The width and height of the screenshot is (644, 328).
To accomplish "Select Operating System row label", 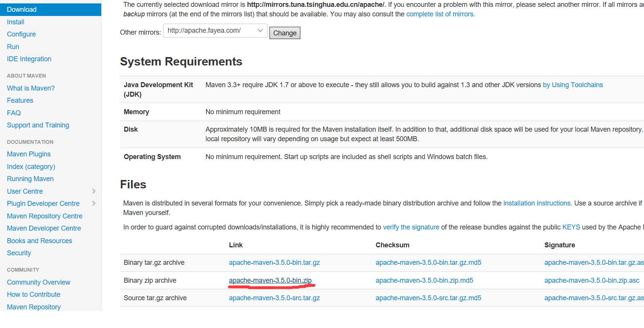I will pyautogui.click(x=152, y=157).
